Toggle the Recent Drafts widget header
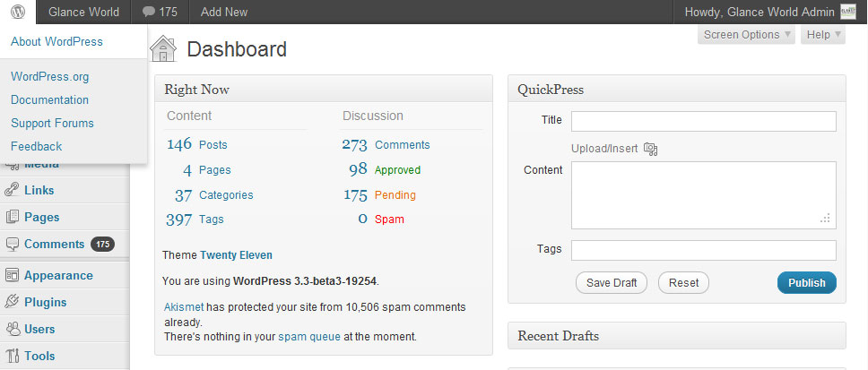 (x=677, y=336)
